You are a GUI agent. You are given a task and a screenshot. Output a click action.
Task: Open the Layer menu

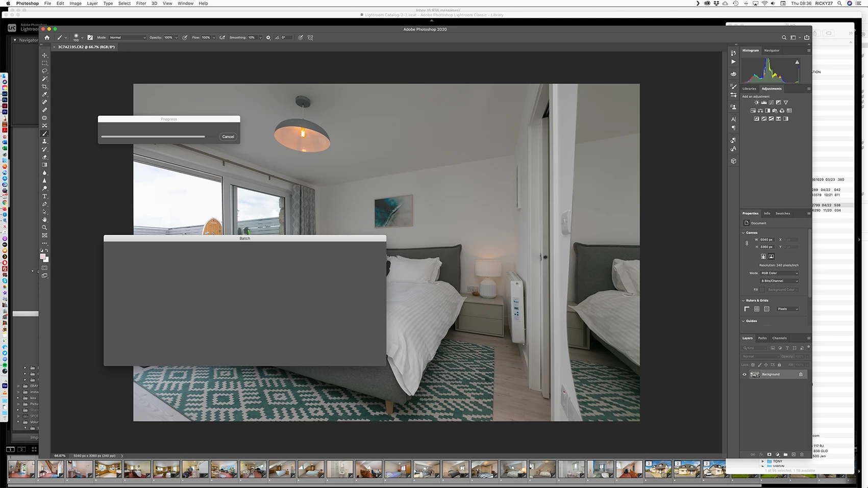pos(92,4)
